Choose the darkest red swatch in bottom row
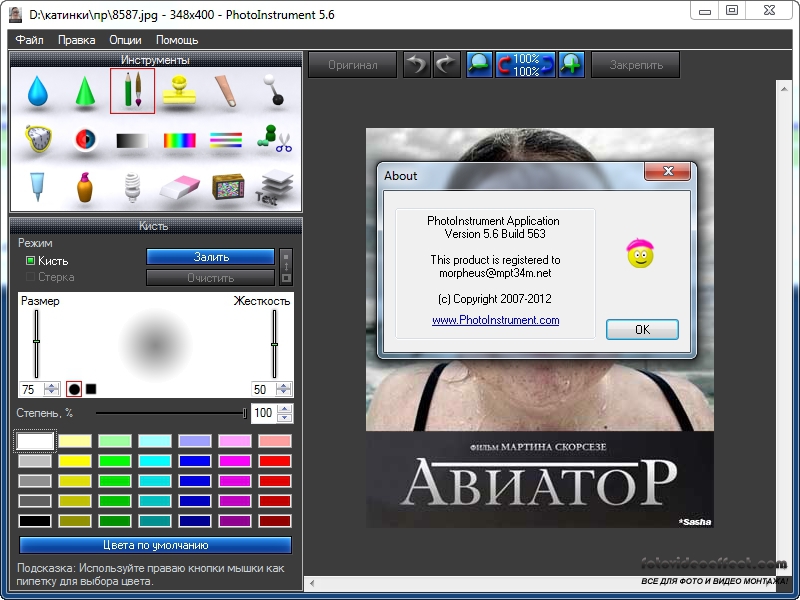 pyautogui.click(x=274, y=521)
